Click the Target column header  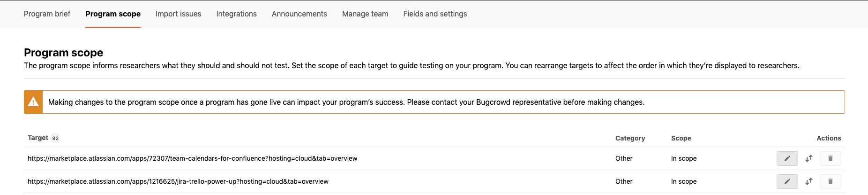pos(38,138)
